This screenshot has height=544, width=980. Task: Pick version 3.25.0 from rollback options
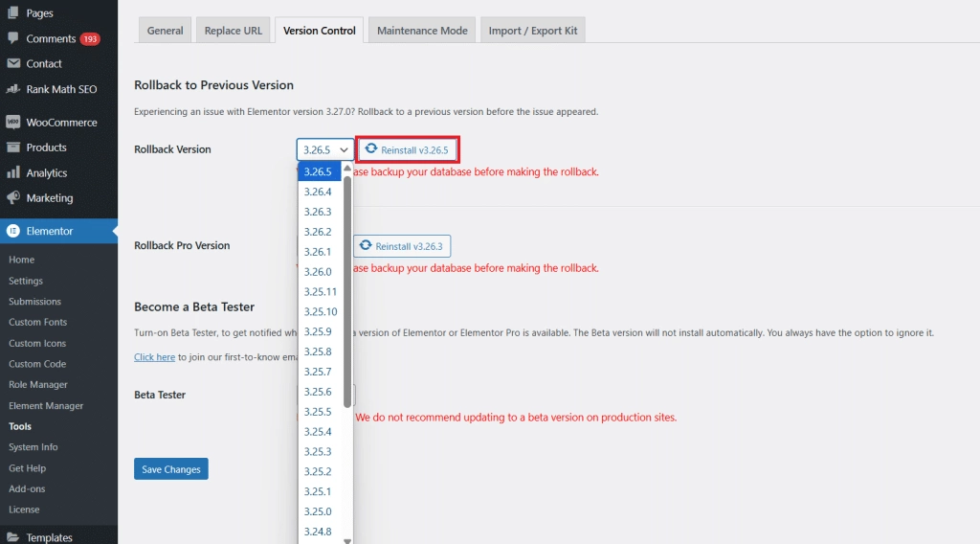[318, 511]
